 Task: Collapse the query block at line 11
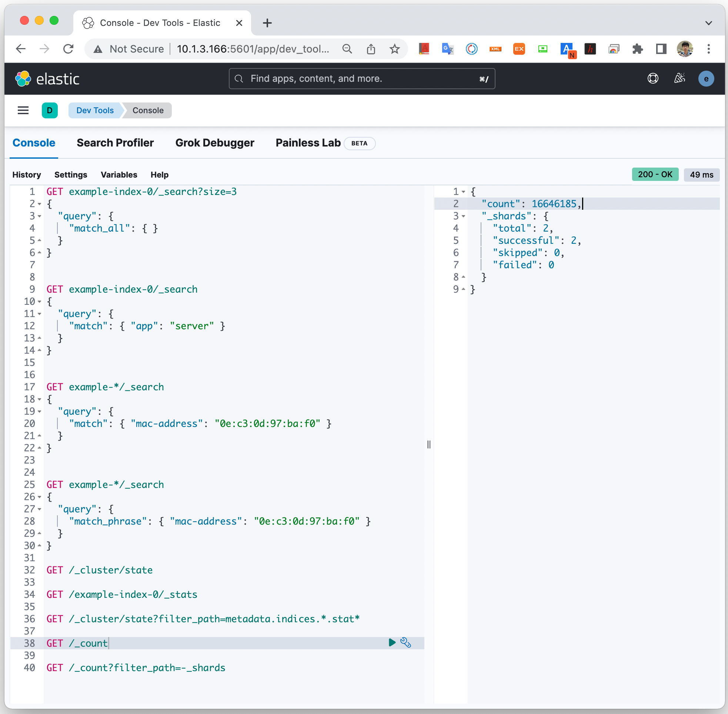pyautogui.click(x=39, y=314)
